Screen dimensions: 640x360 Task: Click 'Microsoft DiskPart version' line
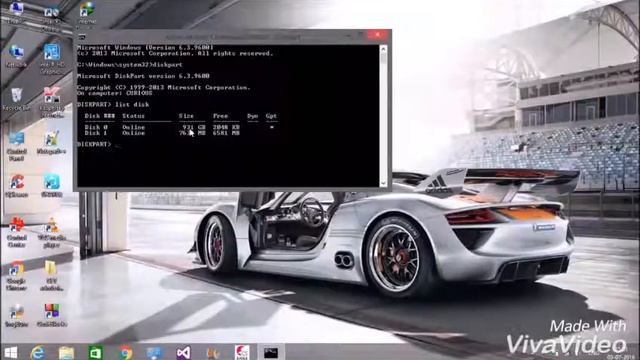point(143,76)
